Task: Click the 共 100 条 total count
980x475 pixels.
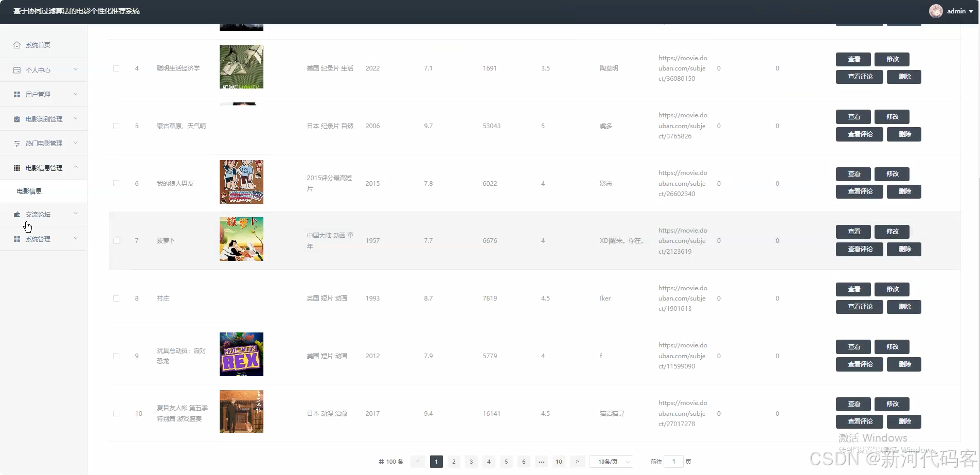Action: (391, 462)
